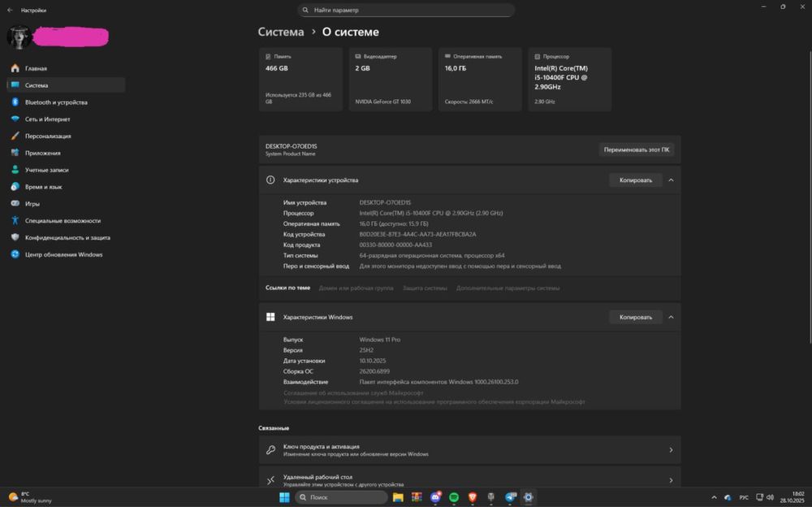Copy Windows specs with Копировать button
The width and height of the screenshot is (812, 507).
[x=636, y=317]
